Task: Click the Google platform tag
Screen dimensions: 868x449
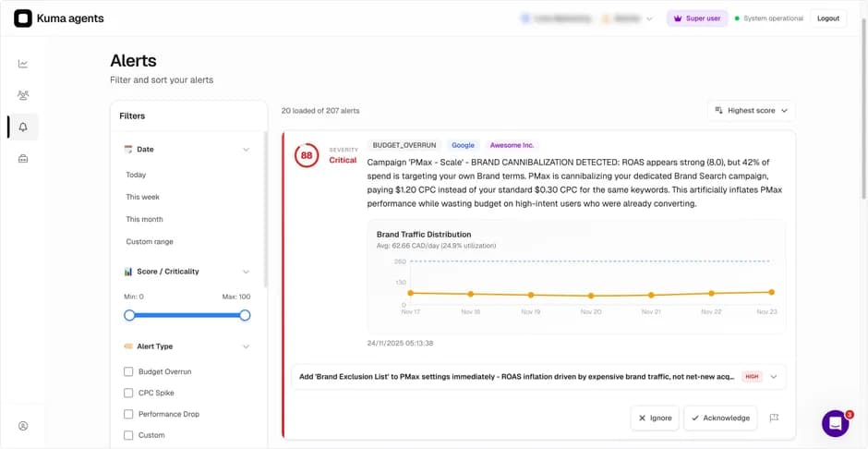Action: pyautogui.click(x=463, y=145)
